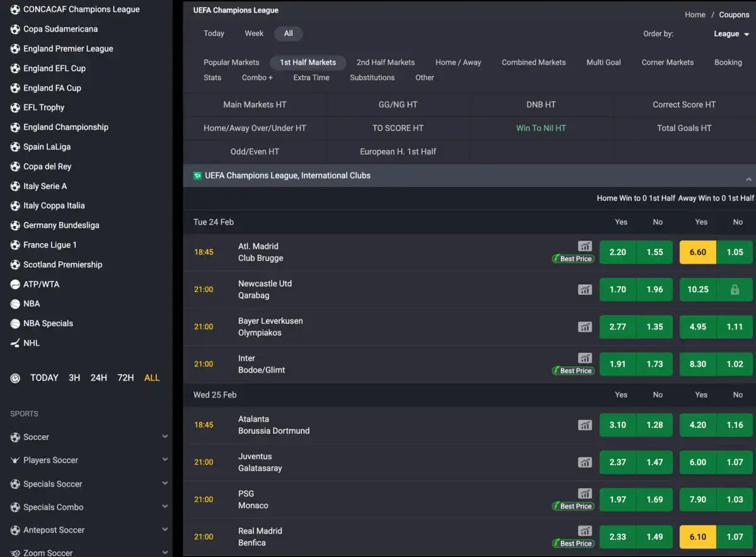Open stats icon for Newcastle Utd match

(x=585, y=290)
